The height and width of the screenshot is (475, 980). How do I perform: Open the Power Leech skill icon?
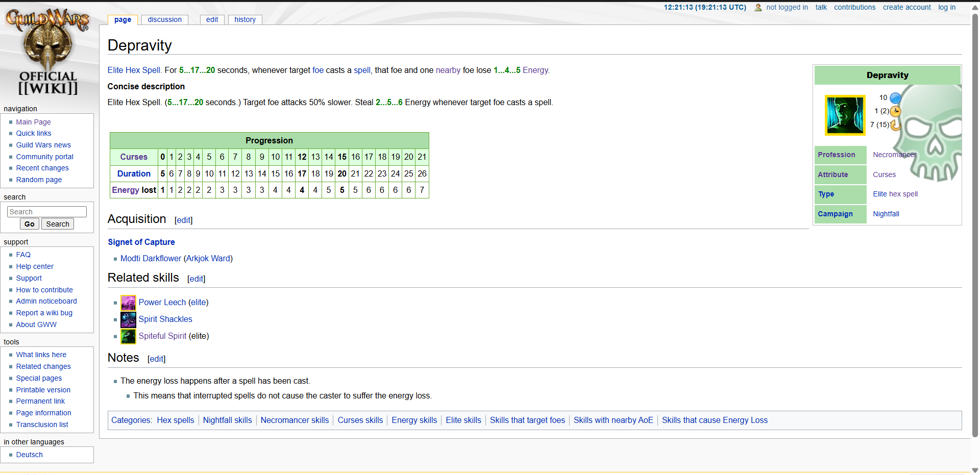pyautogui.click(x=128, y=303)
